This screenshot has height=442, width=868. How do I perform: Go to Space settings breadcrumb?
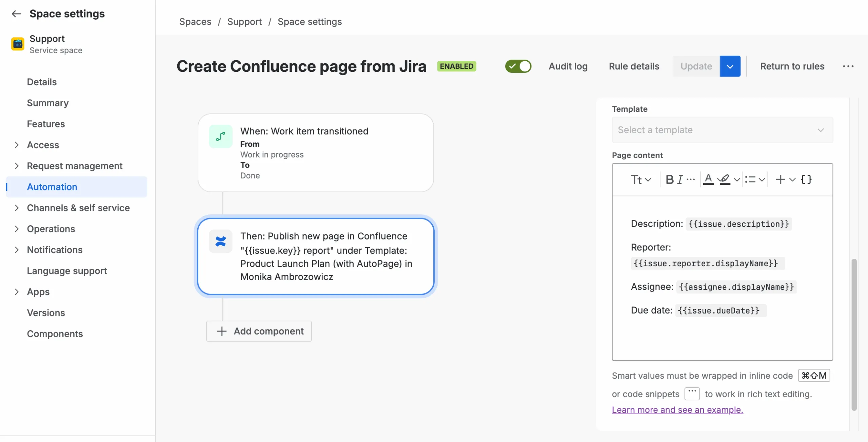pyautogui.click(x=310, y=22)
